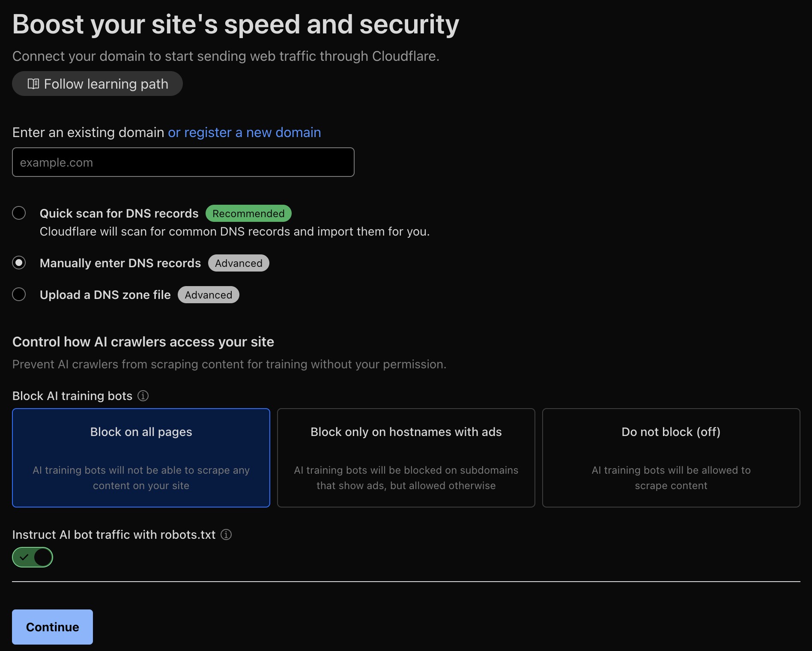Click the Quick scan for DNS records label
Image resolution: width=812 pixels, height=651 pixels.
119,213
